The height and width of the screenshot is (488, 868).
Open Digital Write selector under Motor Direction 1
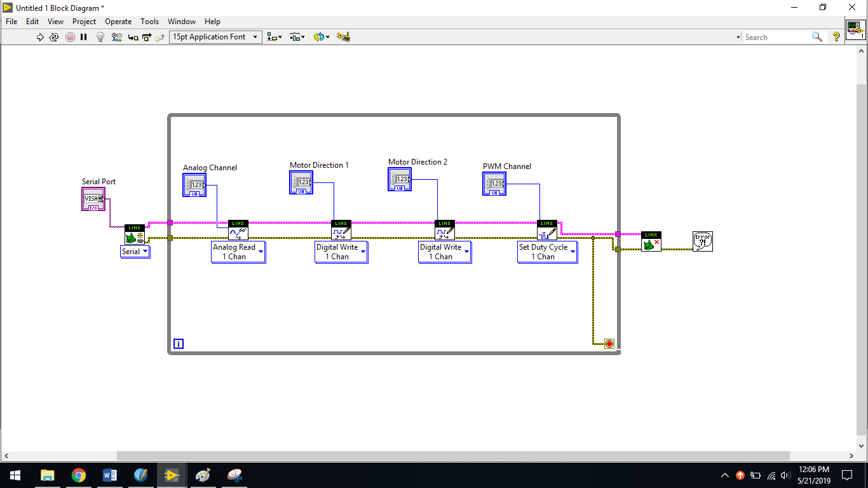tap(341, 252)
